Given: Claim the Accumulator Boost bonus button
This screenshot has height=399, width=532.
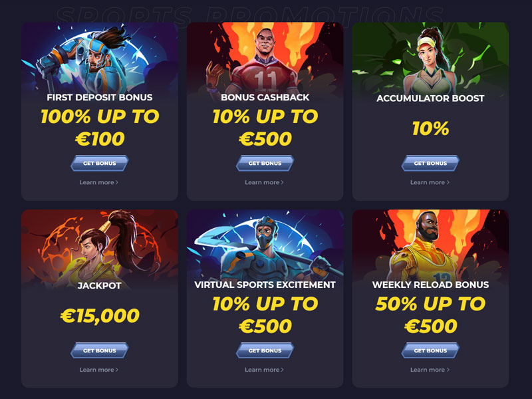Looking at the screenshot, I should (x=430, y=163).
